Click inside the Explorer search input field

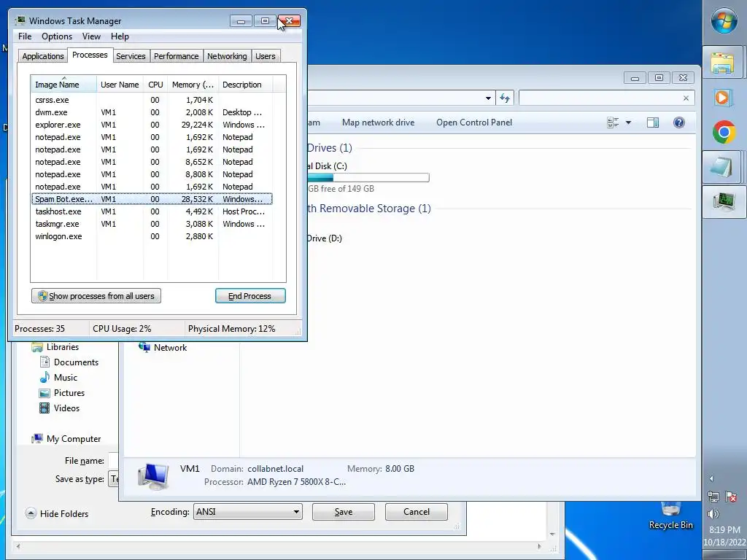[x=600, y=98]
